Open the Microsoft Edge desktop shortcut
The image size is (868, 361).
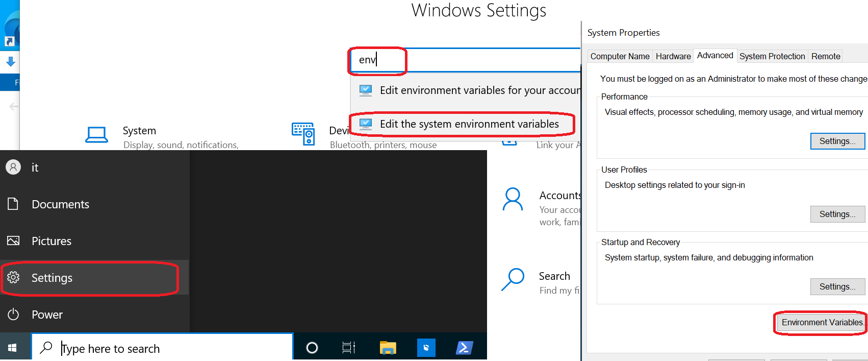[10, 26]
